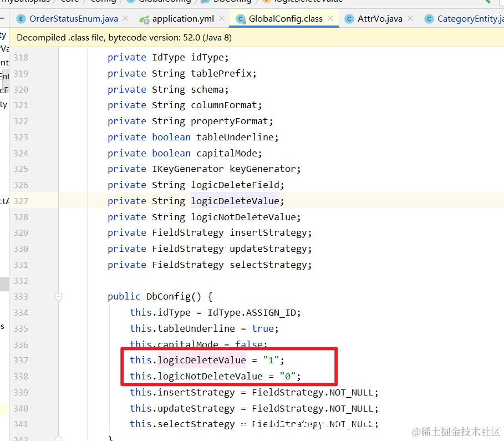Click IdType.ASSIGN_ID in the constructor
This screenshot has height=441, width=504.
(x=251, y=313)
